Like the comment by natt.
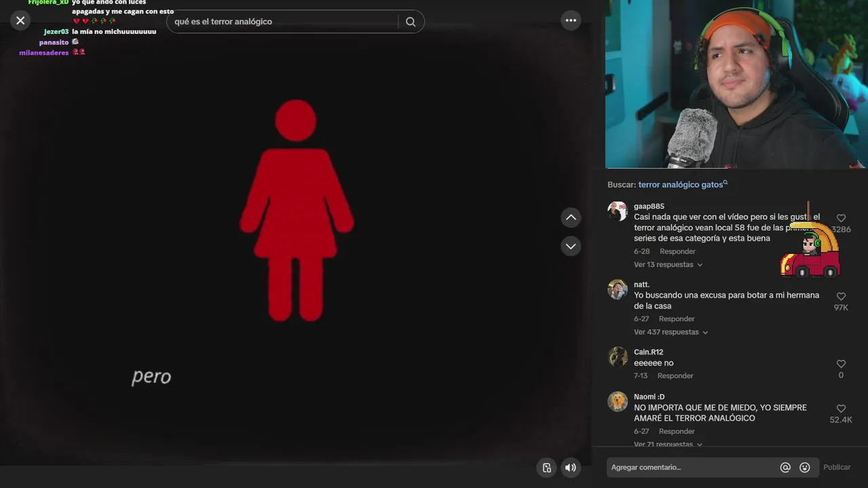Screen dimensions: 868x488 [841, 296]
